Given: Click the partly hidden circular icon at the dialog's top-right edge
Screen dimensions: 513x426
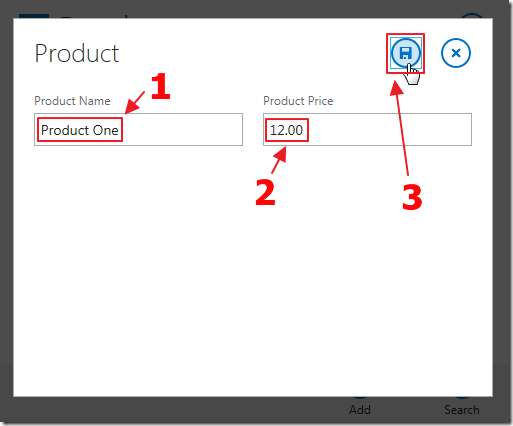Looking at the screenshot, I should [x=472, y=16].
